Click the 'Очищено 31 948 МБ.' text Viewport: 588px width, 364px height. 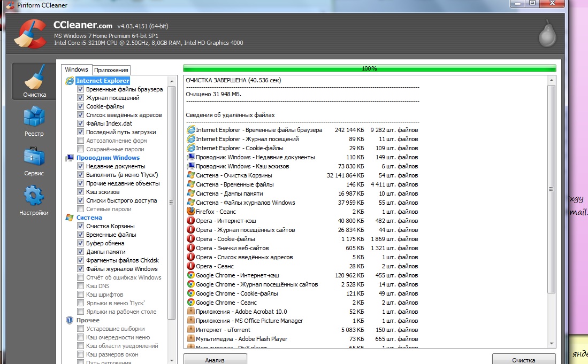coord(213,94)
